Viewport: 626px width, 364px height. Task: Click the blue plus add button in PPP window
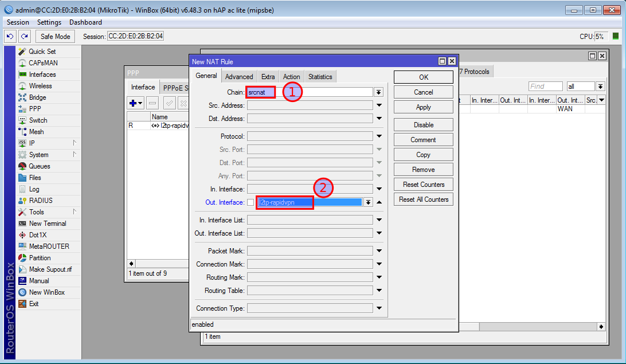(136, 103)
